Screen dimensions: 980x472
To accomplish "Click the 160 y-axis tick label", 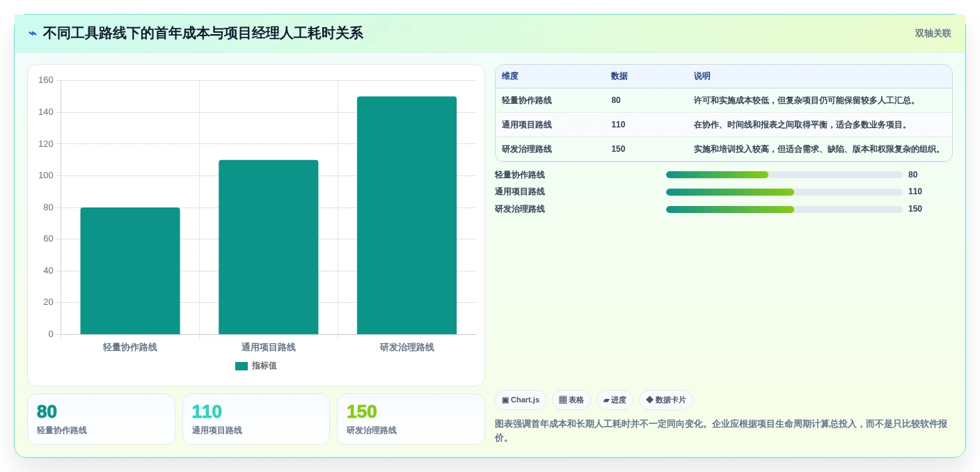I will (x=46, y=80).
